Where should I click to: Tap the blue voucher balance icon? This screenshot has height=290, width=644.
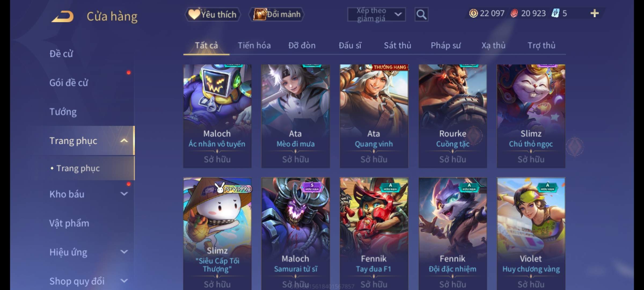click(555, 13)
